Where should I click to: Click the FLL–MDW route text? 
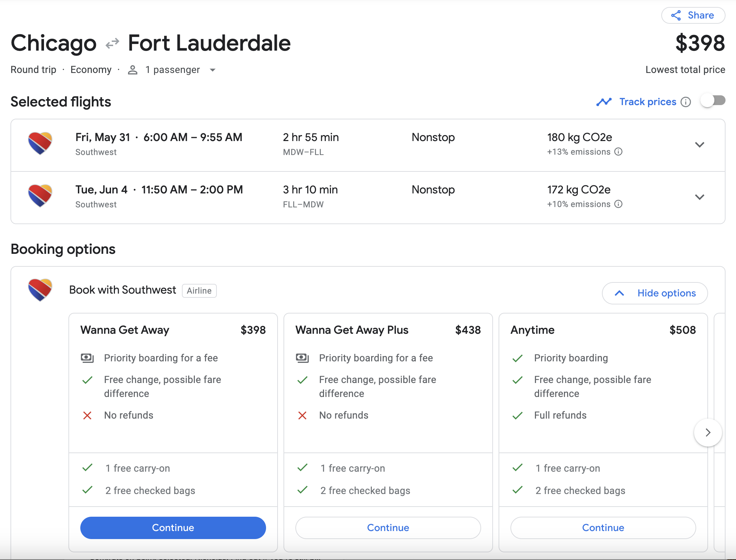click(x=303, y=205)
